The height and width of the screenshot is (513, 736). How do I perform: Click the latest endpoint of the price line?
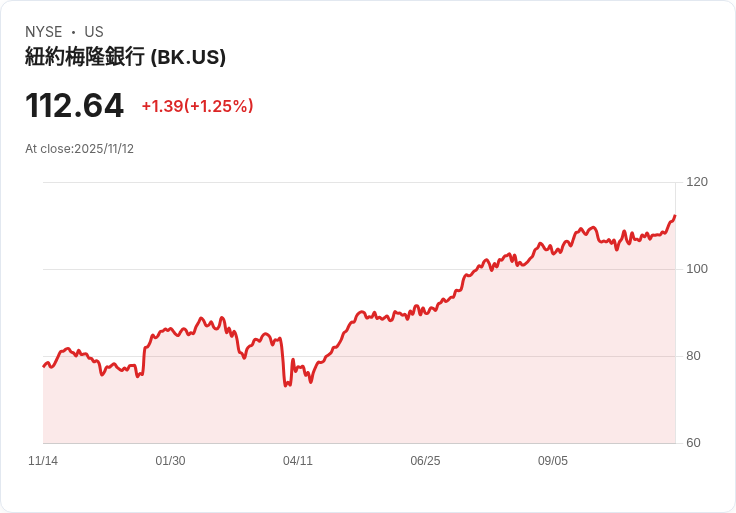(675, 216)
